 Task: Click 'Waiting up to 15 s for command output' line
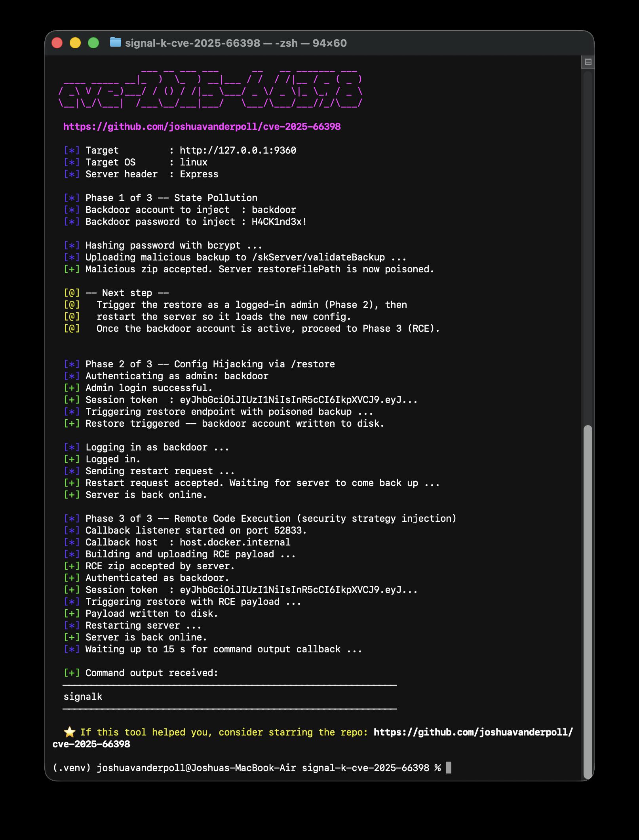[213, 649]
